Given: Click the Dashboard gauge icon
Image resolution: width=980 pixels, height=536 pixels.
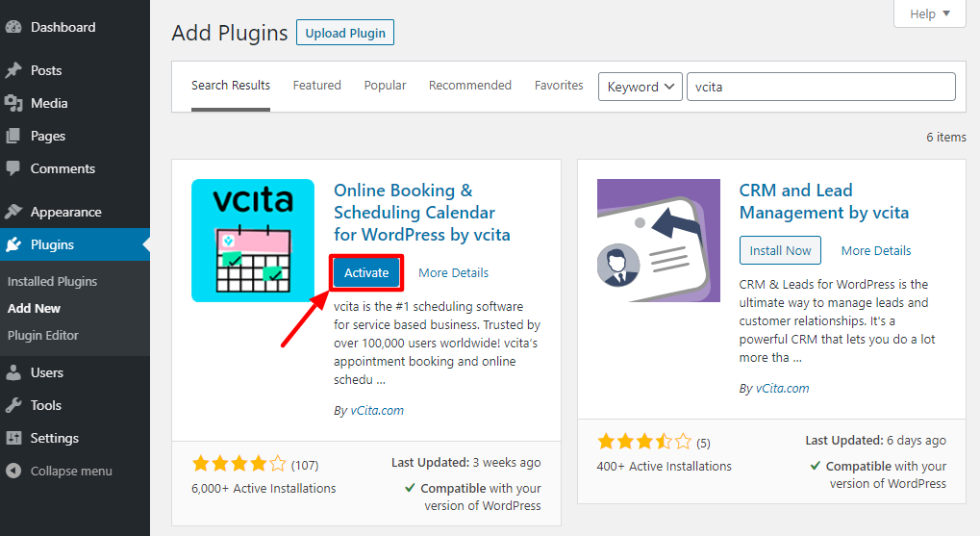Looking at the screenshot, I should tap(13, 28).
